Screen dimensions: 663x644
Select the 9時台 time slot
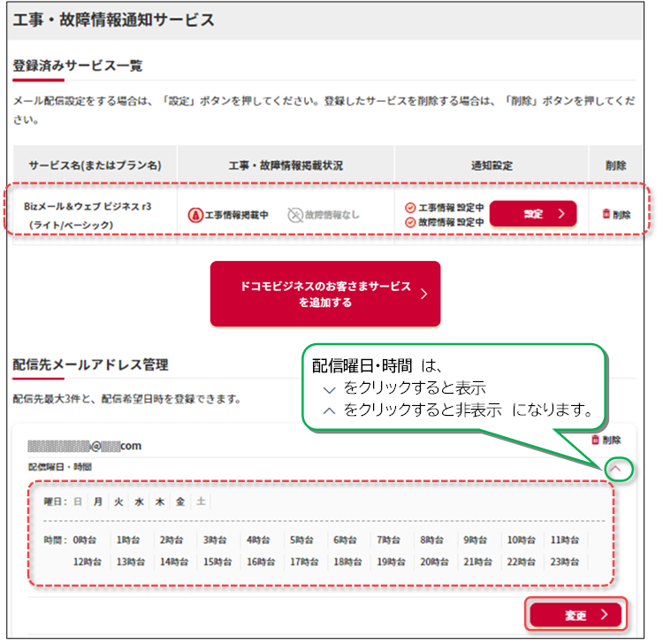(x=475, y=540)
